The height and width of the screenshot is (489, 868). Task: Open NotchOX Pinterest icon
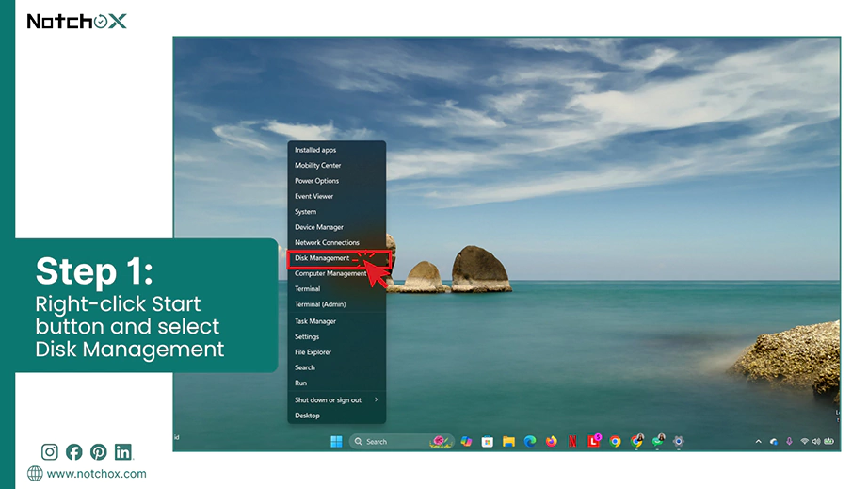[x=99, y=452]
